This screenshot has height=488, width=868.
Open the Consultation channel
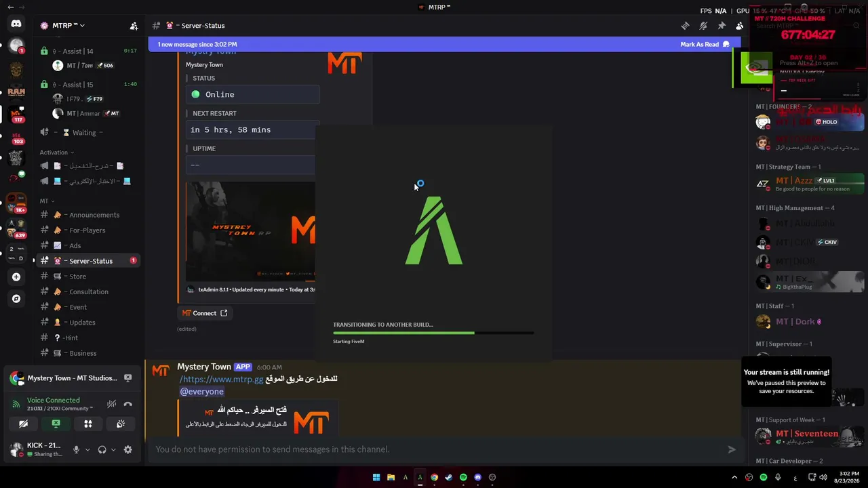(88, 291)
